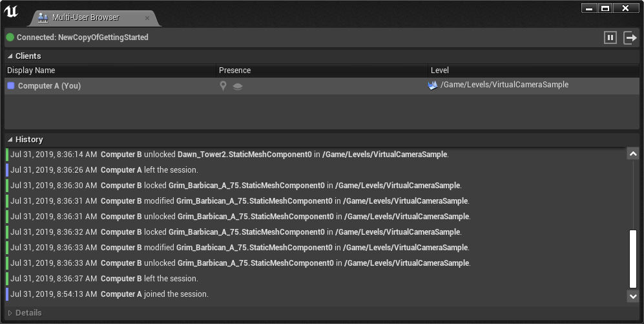This screenshot has height=324, width=644.
Task: Expand the Details section
Action: 10,313
